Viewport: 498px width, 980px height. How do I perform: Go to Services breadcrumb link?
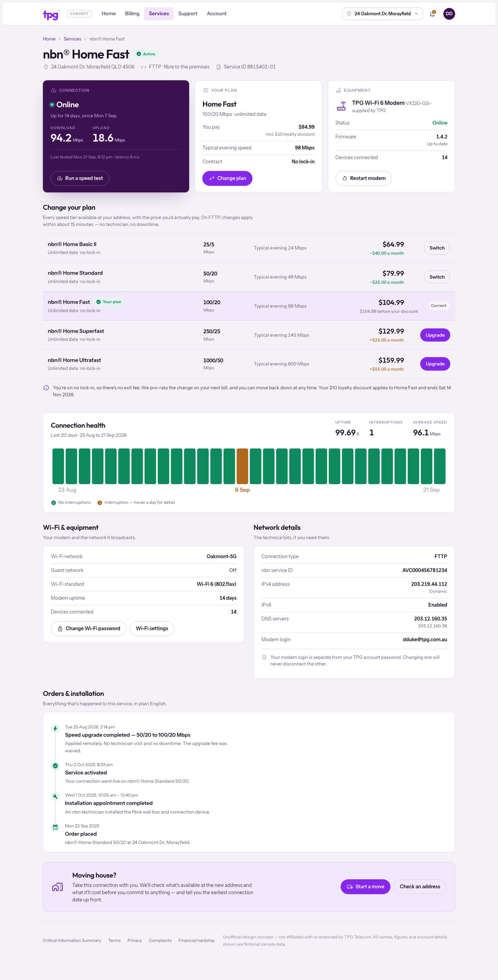point(72,39)
